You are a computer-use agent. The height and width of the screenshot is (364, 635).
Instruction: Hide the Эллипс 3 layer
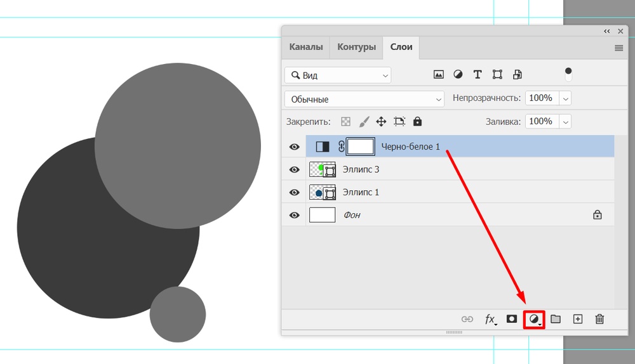(x=294, y=170)
